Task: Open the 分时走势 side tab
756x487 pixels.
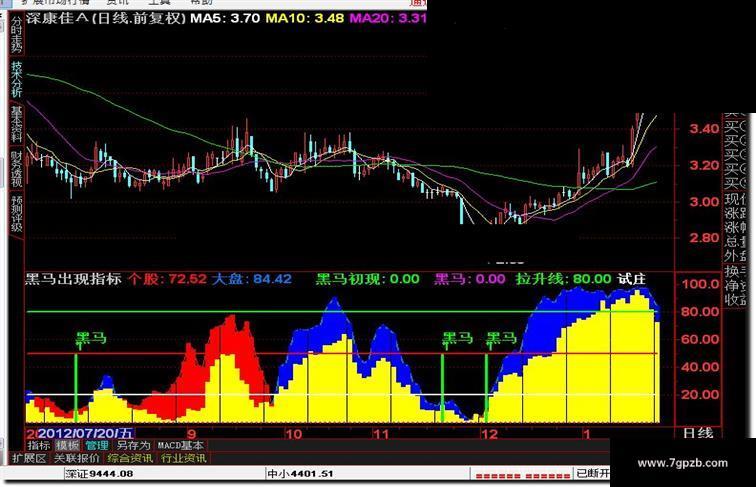Action: point(16,34)
